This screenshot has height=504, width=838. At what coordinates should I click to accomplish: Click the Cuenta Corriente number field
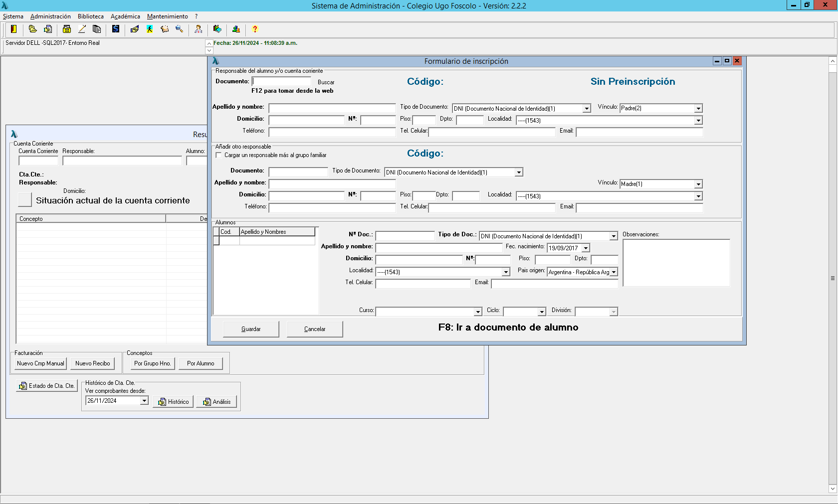pyautogui.click(x=38, y=161)
